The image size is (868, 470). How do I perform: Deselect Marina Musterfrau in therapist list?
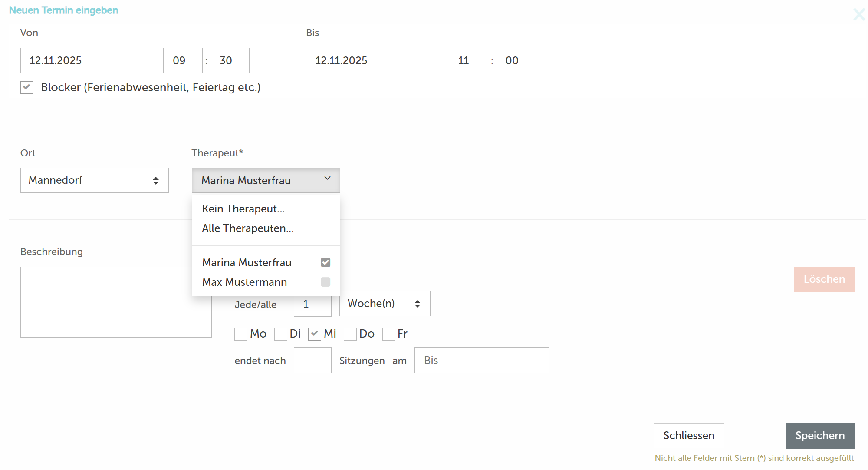[325, 262]
